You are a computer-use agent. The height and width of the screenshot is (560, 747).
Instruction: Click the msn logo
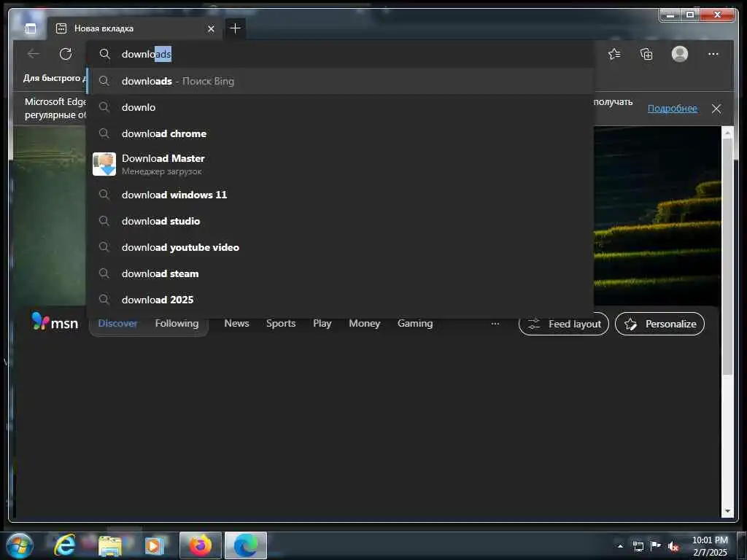(54, 322)
